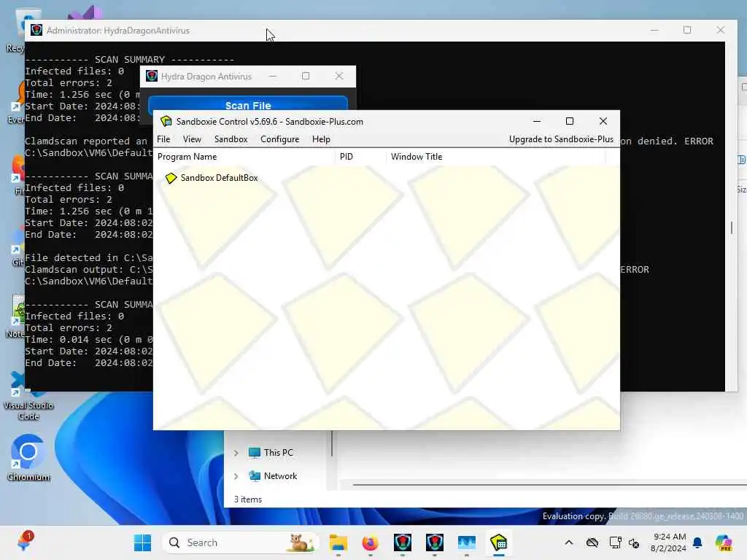Switch to first Hydra Dragon taskbar icon

(403, 542)
